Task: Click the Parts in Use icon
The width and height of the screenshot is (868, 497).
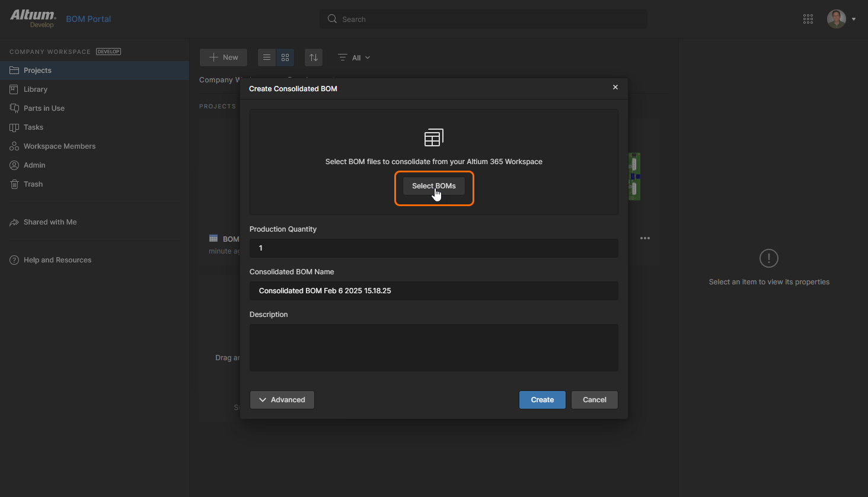Action: click(14, 108)
